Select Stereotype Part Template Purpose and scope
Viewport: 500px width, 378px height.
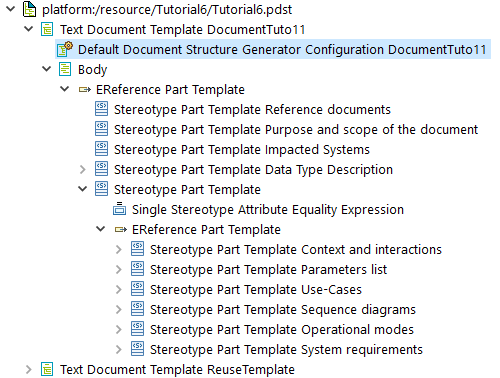tap(296, 129)
